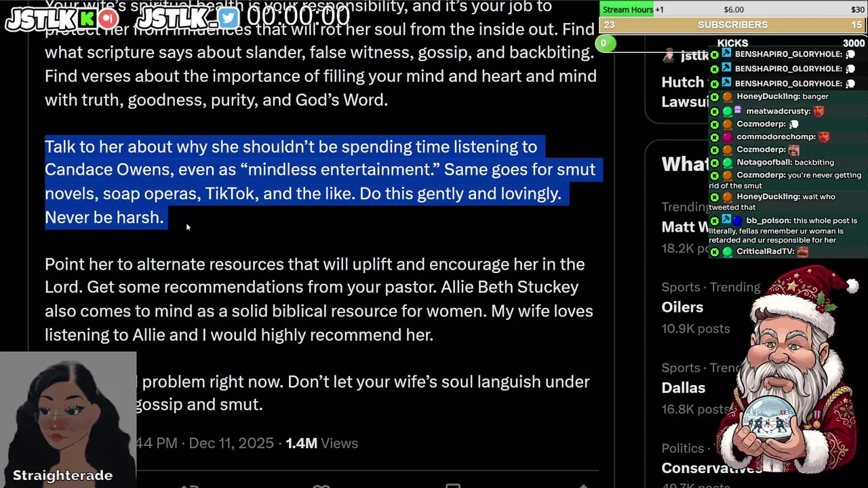Click the Stream Hours progress bar
The width and height of the screenshot is (868, 488).
pos(733,9)
